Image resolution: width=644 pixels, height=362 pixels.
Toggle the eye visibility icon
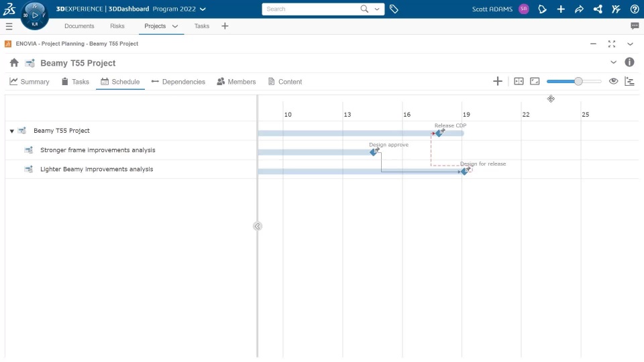click(x=613, y=81)
